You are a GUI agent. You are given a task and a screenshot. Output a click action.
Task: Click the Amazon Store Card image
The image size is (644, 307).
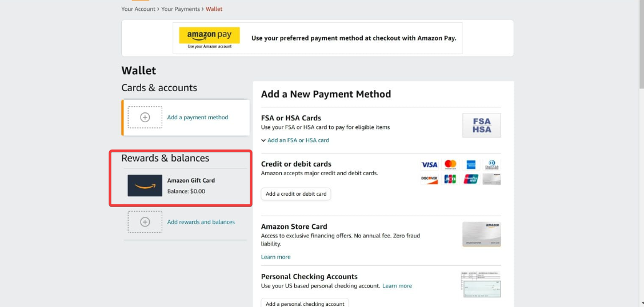(481, 234)
